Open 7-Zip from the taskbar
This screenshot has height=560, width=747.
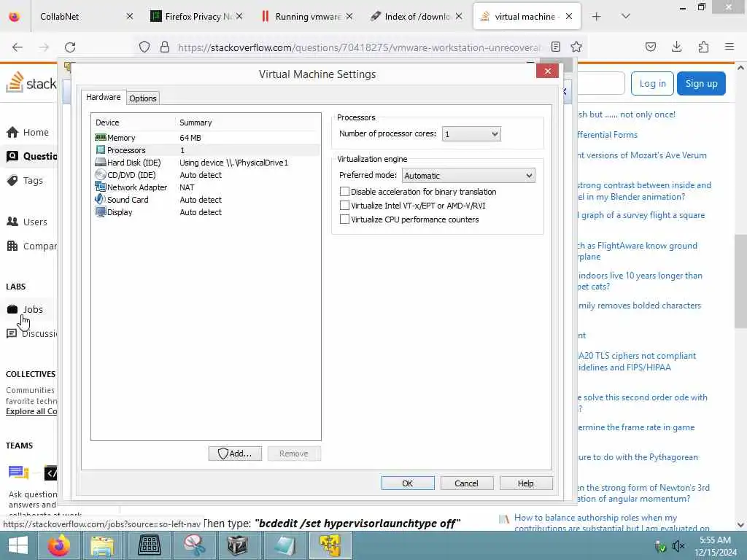(x=238, y=545)
